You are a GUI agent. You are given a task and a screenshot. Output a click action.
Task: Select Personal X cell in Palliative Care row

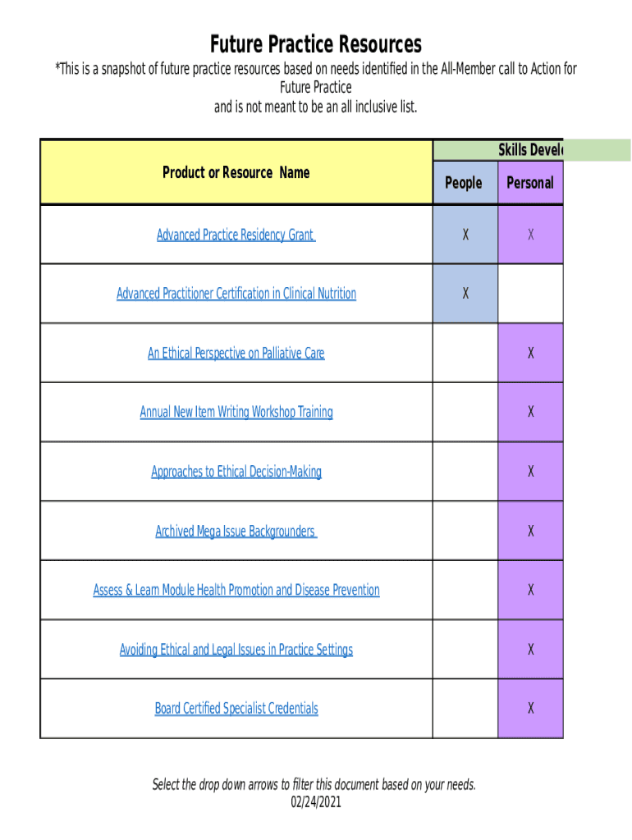pos(531,354)
